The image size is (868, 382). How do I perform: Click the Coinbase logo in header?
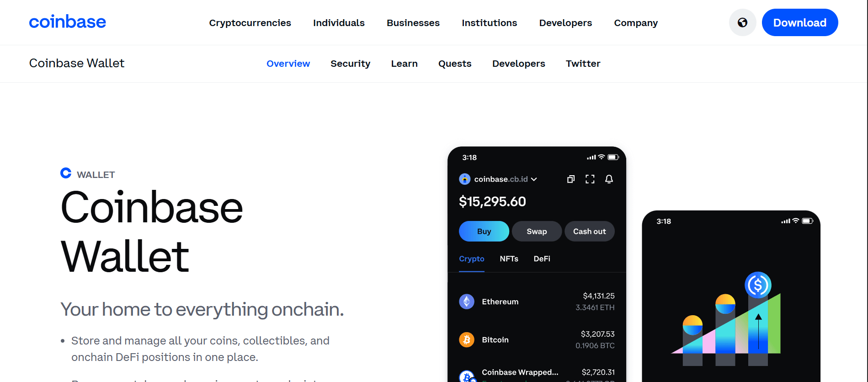click(x=68, y=22)
